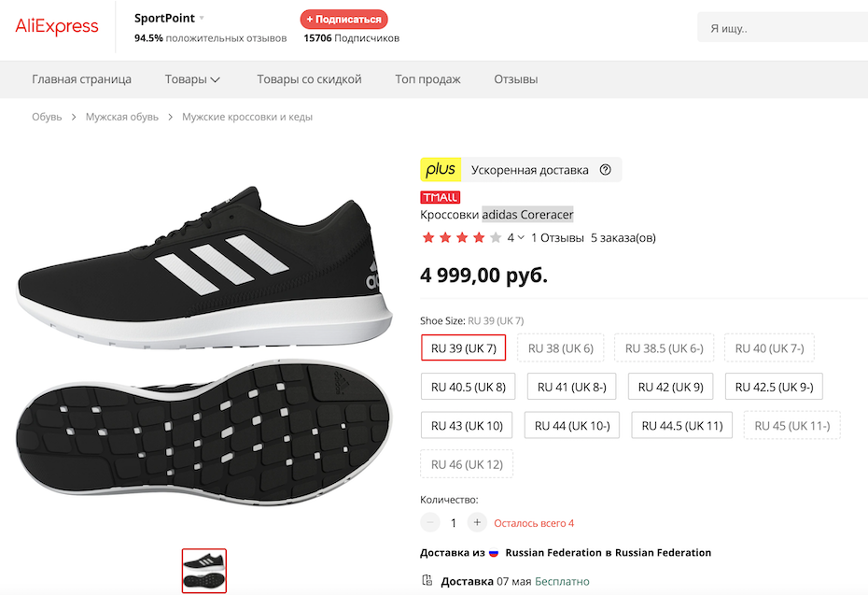Click the red Tmall badge
Screen dimensions: 868x595
tap(440, 197)
